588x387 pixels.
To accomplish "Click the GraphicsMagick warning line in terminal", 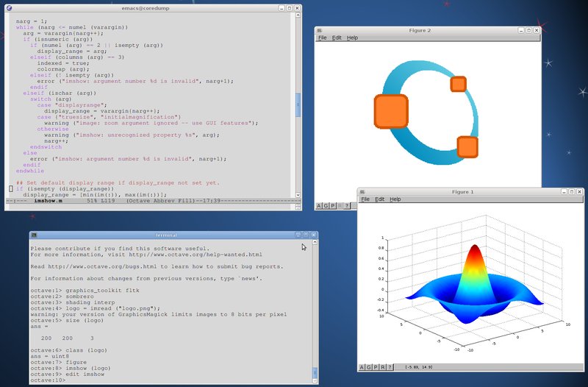I will click(159, 315).
